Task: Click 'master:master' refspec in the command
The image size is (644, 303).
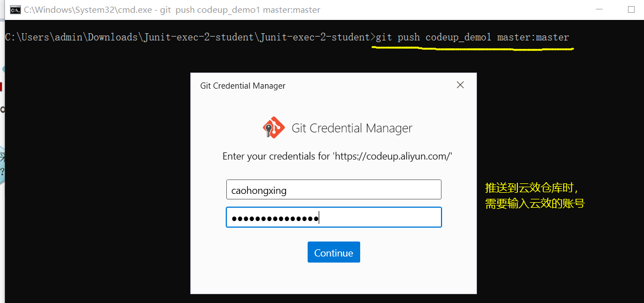Action: coord(533,37)
